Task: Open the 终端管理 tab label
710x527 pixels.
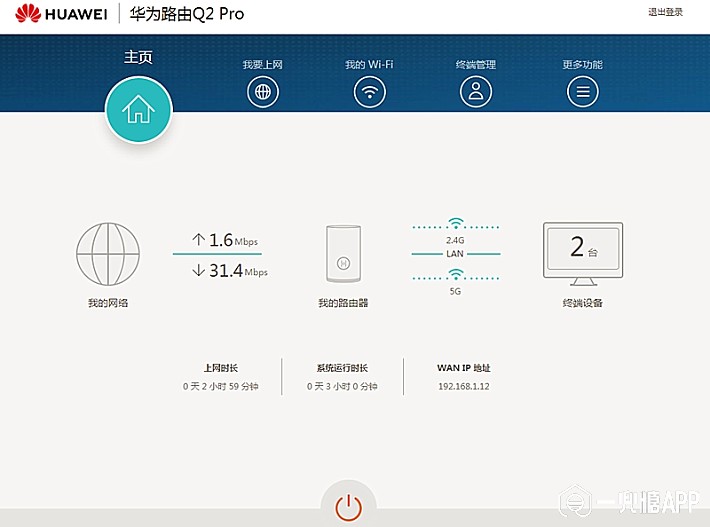Action: tap(476, 65)
